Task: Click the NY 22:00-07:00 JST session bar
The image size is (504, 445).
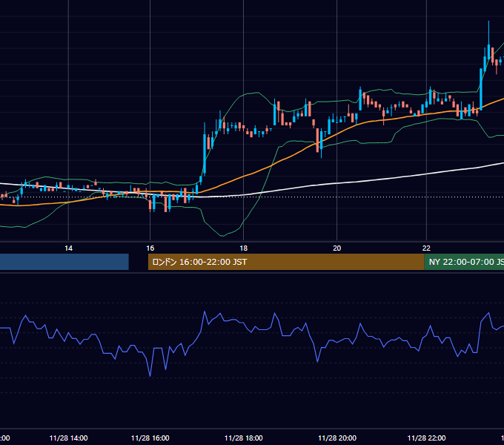Action: coord(464,262)
